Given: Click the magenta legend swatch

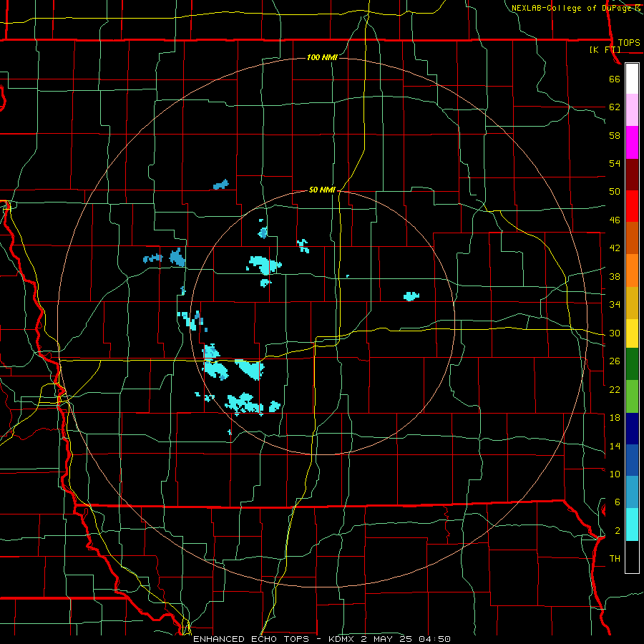Looking at the screenshot, I should click(x=632, y=142).
